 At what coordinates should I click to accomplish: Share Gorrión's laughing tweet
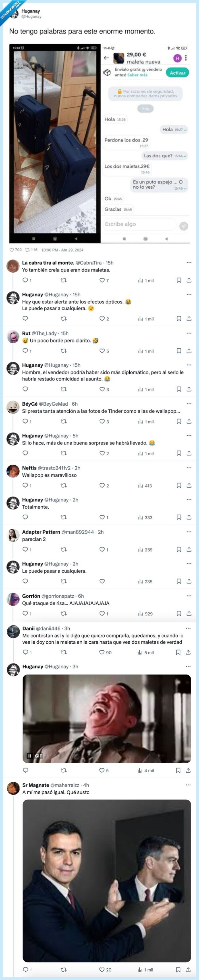[189, 613]
